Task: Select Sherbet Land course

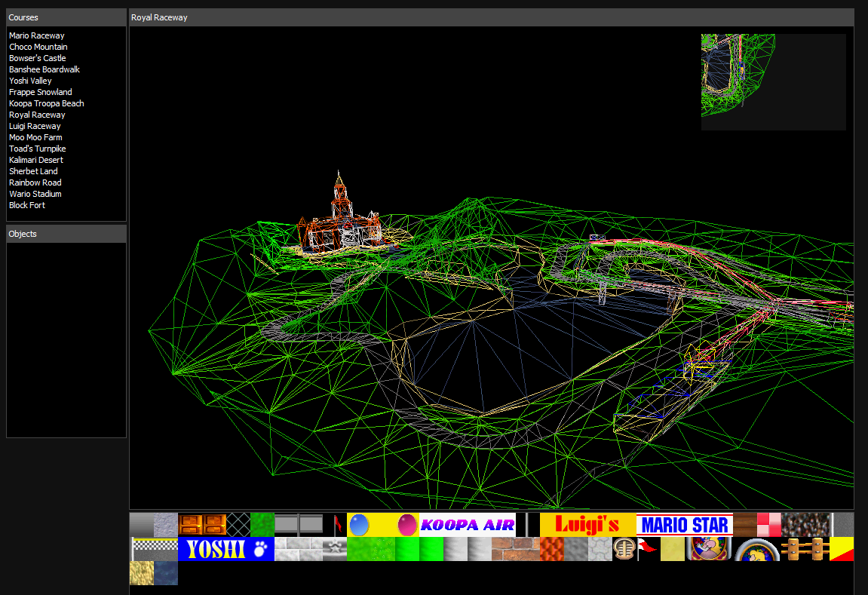Action: [x=33, y=172]
